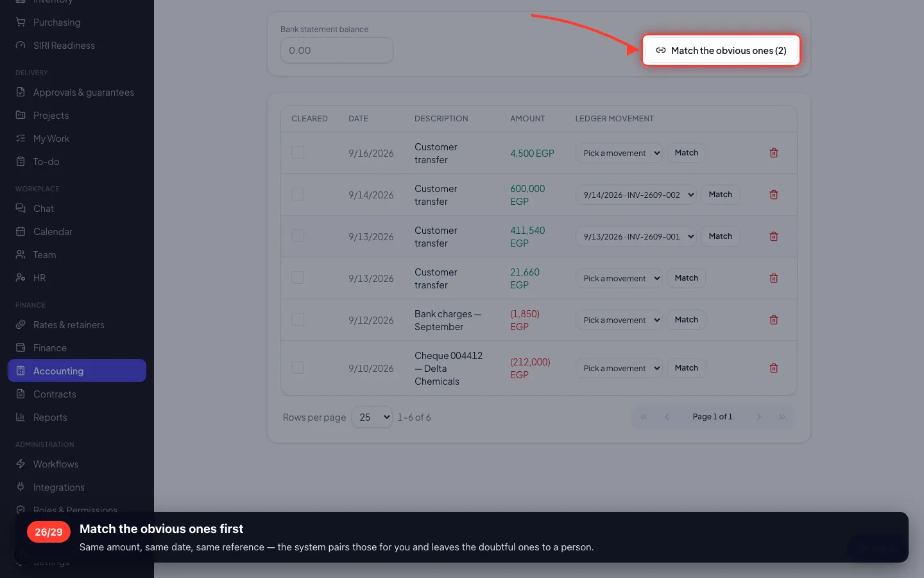Click the Reports icon in the sidebar

[21, 417]
